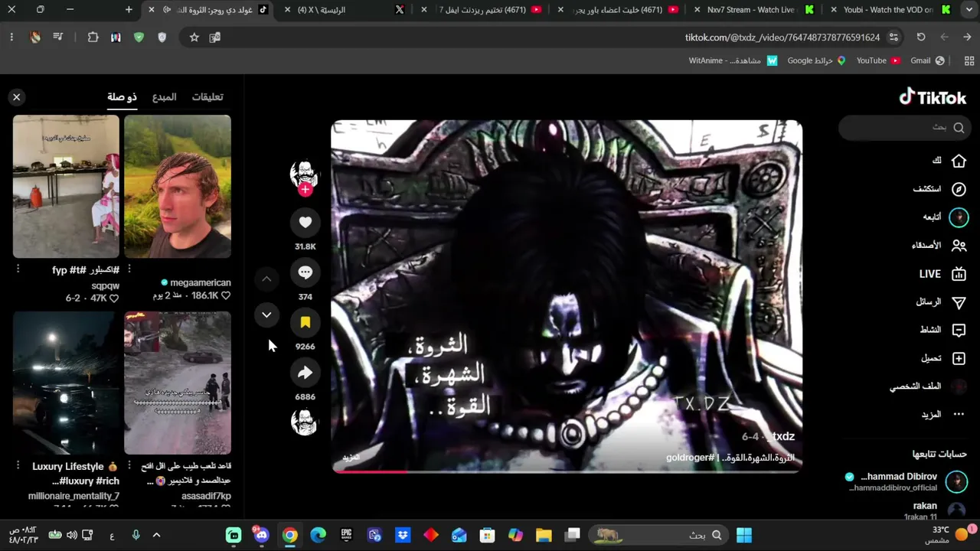The width and height of the screenshot is (980, 551).
Task: Go to the next video with down chevron
Action: click(266, 315)
